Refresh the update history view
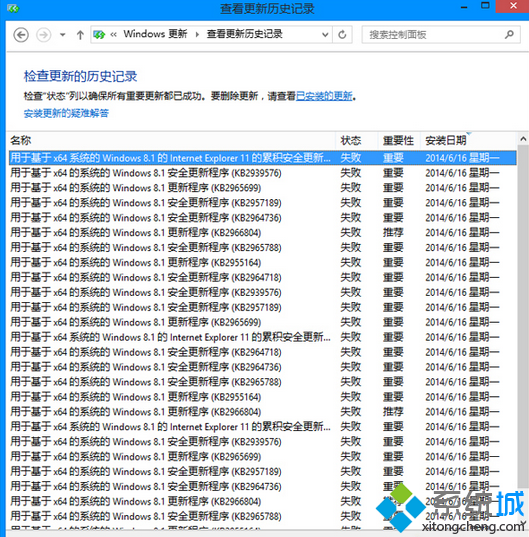The image size is (529, 537). coord(342,35)
